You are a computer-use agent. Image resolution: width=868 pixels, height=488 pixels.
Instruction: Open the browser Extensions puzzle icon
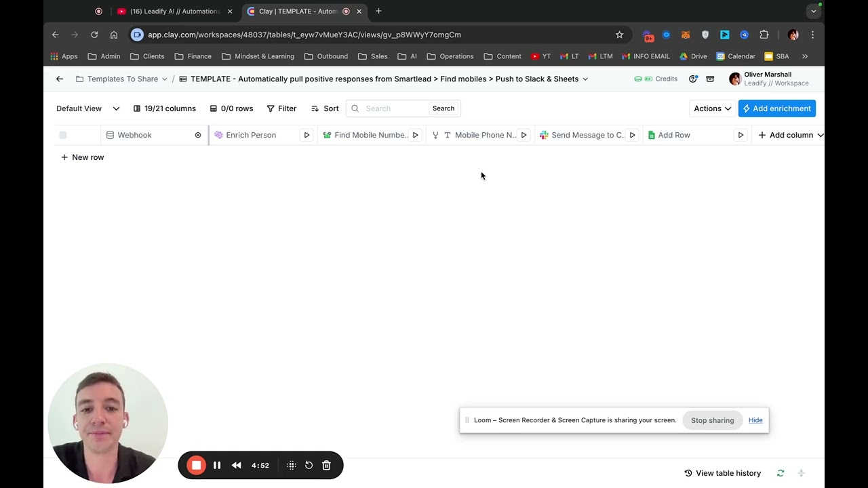[764, 35]
